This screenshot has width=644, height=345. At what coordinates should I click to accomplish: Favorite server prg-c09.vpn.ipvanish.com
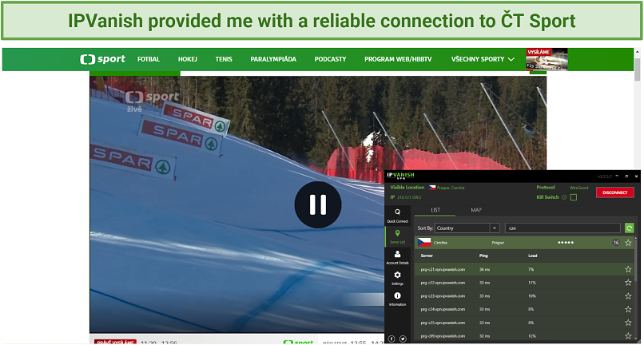(628, 336)
